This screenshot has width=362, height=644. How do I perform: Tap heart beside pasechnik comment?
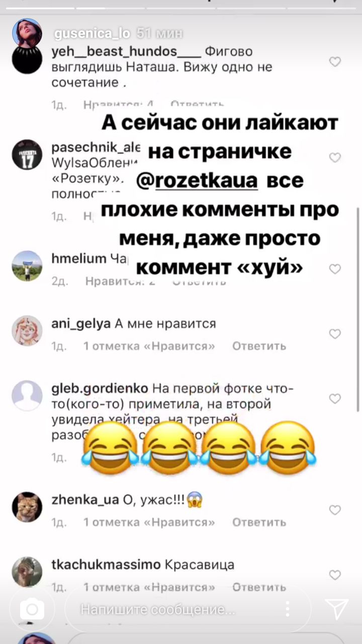pos(335,158)
